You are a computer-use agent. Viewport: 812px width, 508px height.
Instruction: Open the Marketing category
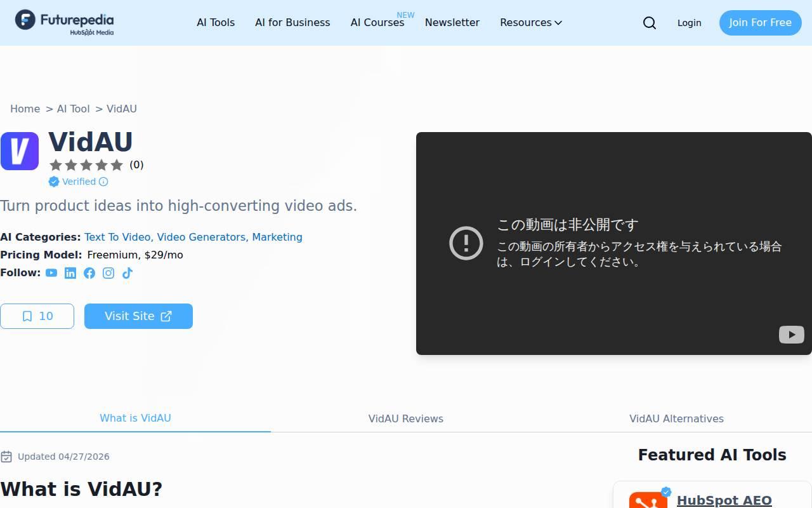[x=277, y=237]
